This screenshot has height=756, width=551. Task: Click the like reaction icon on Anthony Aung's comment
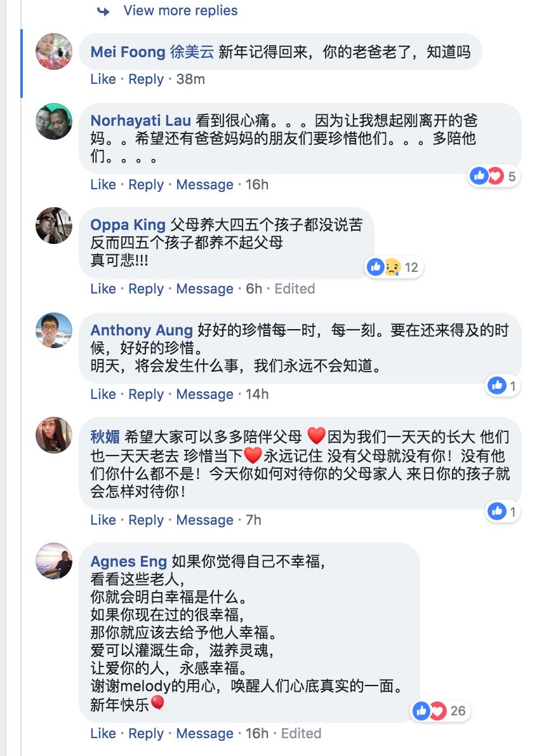(x=497, y=386)
